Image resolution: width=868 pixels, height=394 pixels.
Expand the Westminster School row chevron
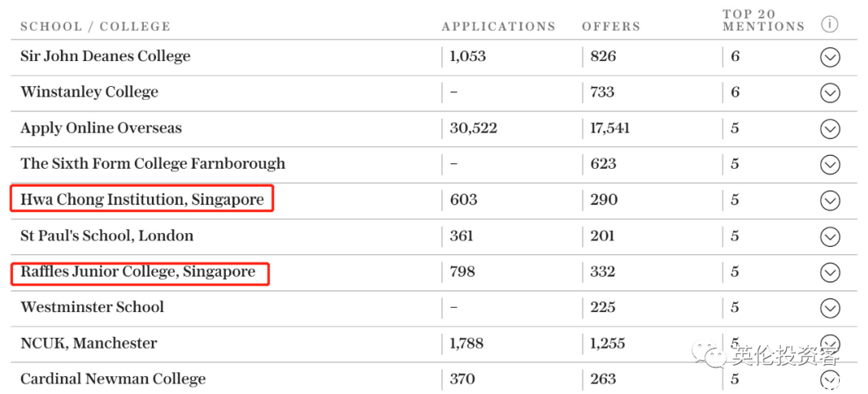click(x=829, y=308)
